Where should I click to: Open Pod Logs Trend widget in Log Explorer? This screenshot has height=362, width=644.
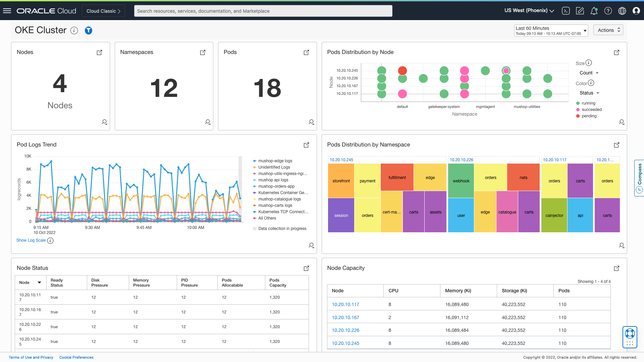[311, 245]
